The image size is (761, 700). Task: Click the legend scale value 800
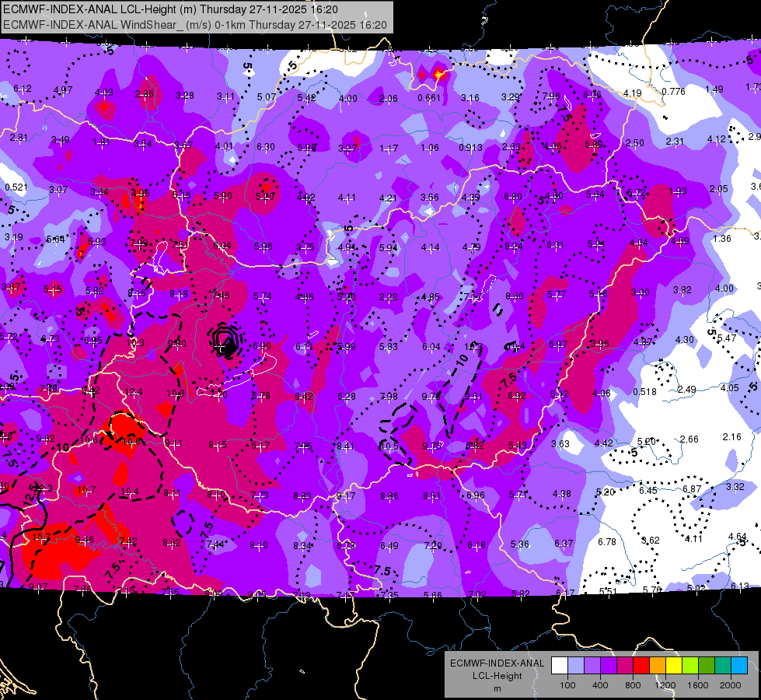tap(633, 685)
